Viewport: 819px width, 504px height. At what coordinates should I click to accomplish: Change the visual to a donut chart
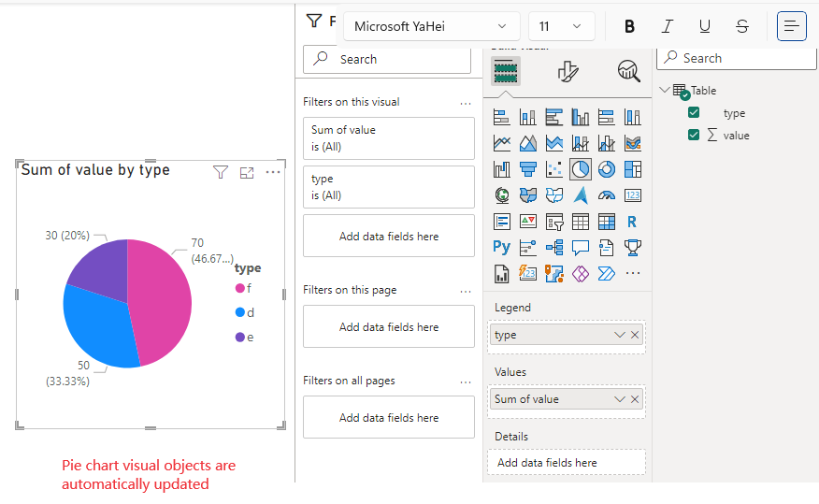click(606, 168)
